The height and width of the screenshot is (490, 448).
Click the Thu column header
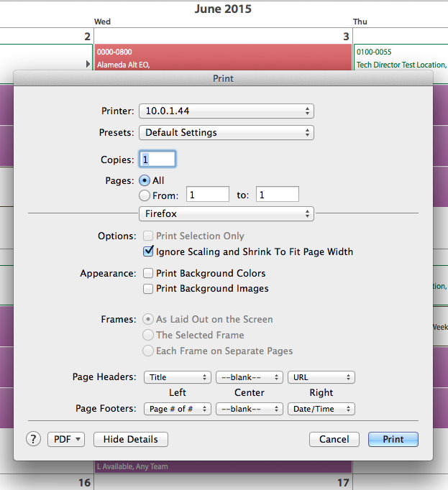coord(360,22)
